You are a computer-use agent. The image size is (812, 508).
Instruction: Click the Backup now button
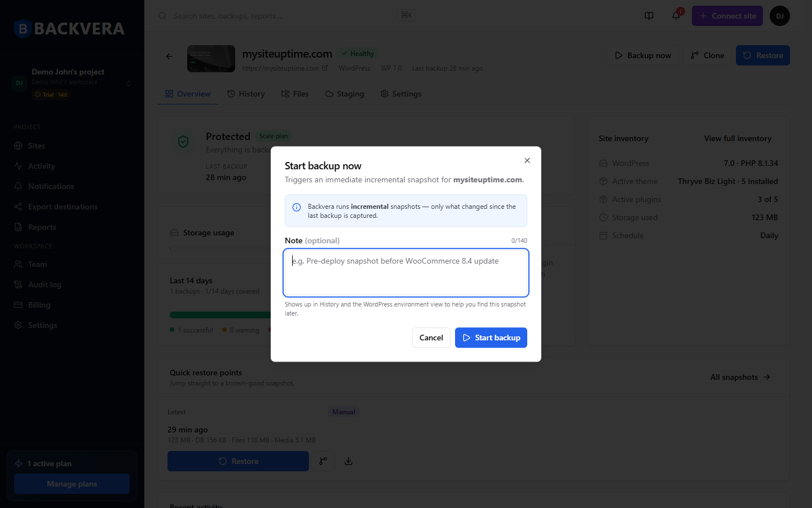tap(643, 55)
